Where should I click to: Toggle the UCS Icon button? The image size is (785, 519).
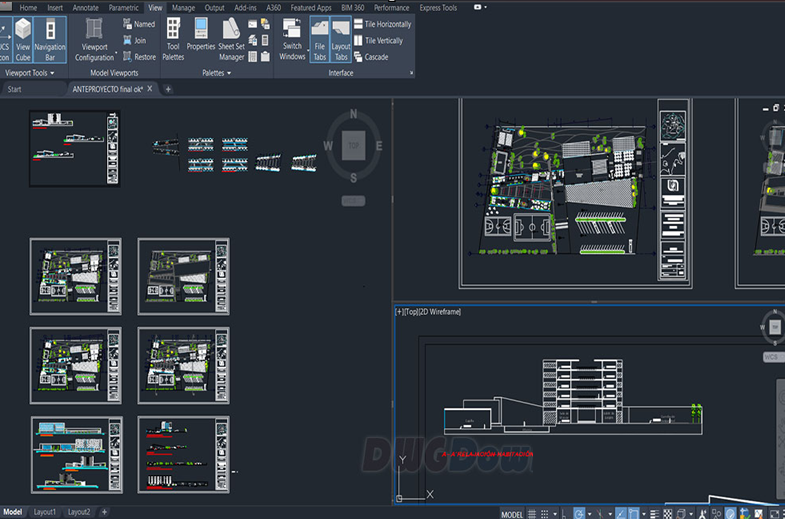pos(5,40)
